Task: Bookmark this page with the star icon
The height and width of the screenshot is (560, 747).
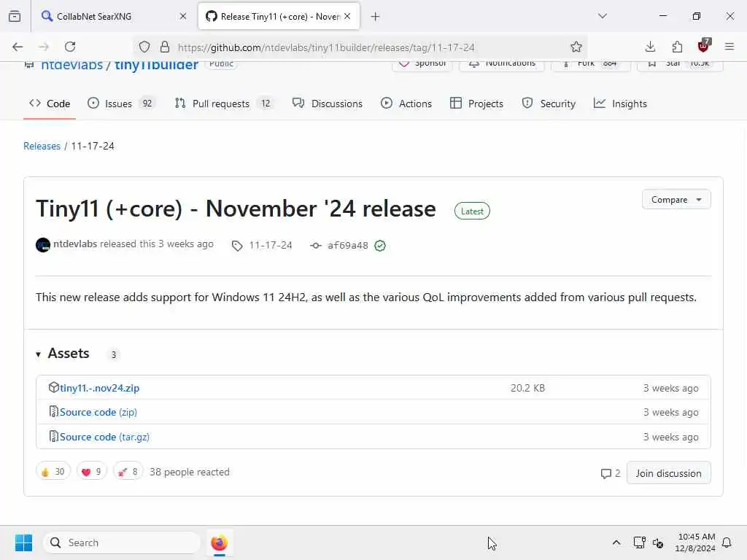Action: 576,47
